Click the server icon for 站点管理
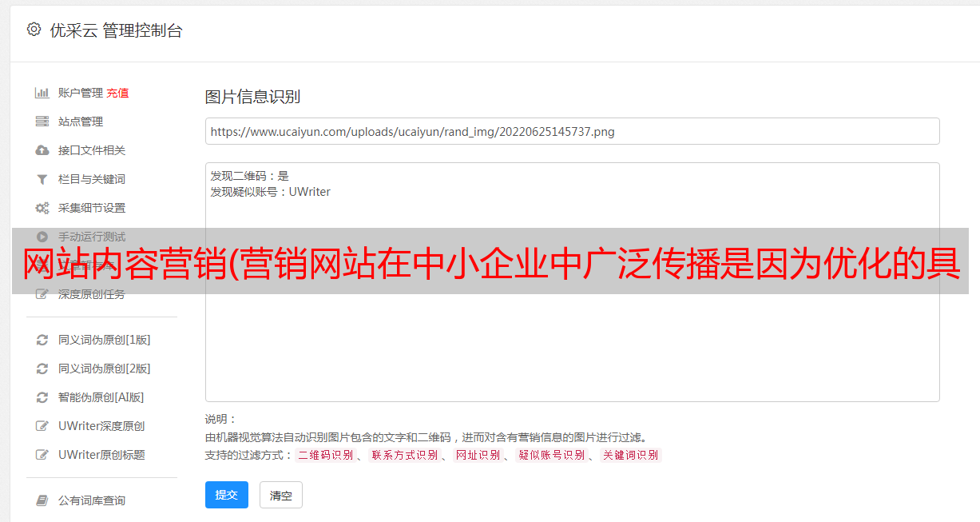This screenshot has height=522, width=980. tap(42, 122)
